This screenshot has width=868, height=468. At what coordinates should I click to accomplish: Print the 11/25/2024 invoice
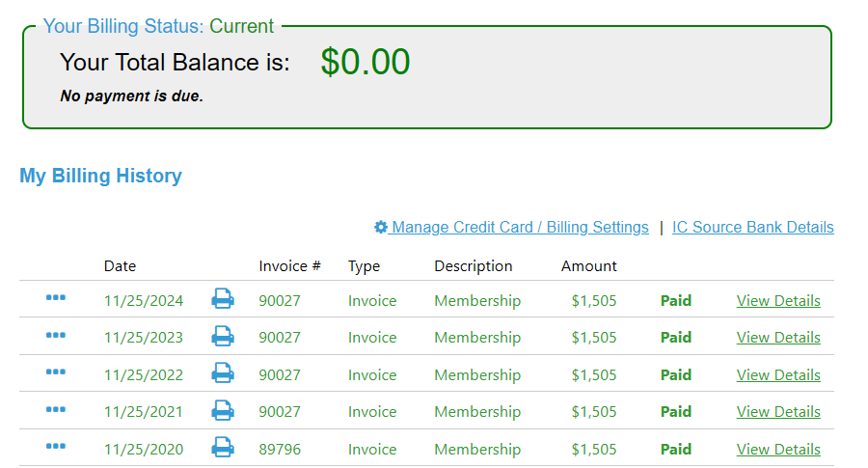(x=223, y=299)
